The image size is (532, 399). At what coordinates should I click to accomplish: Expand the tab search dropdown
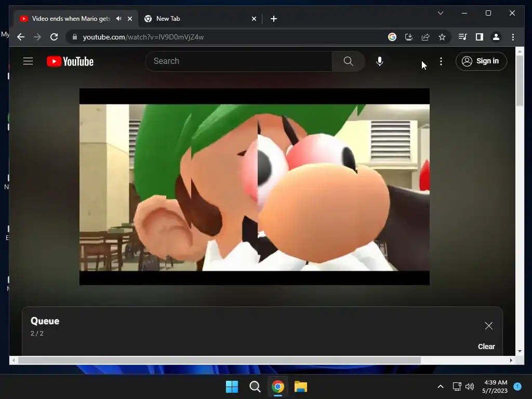click(x=441, y=13)
